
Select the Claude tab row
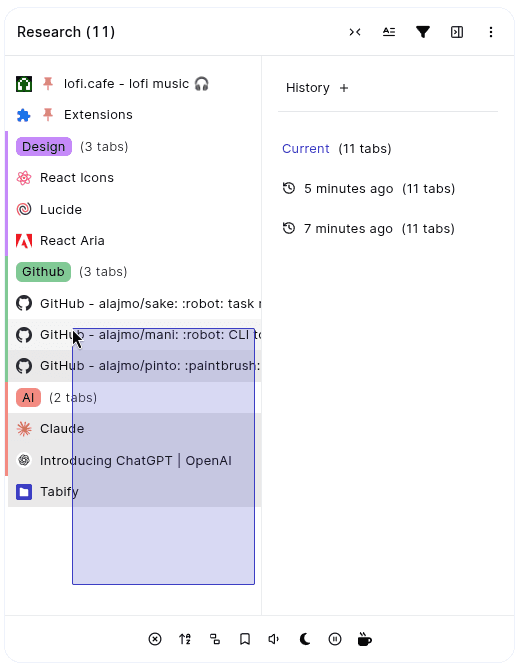[x=135, y=429]
